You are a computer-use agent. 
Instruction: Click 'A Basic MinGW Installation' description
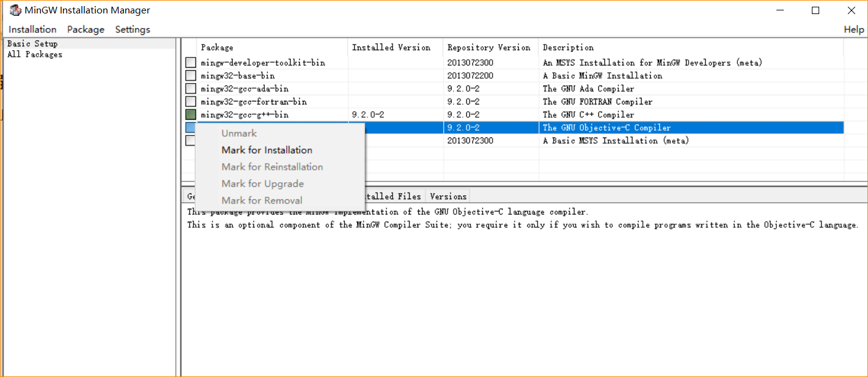point(602,76)
